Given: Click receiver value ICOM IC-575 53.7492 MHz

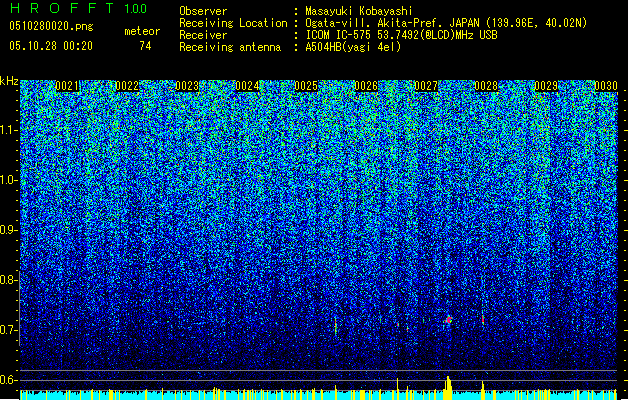Looking at the screenshot, I should (x=401, y=35).
